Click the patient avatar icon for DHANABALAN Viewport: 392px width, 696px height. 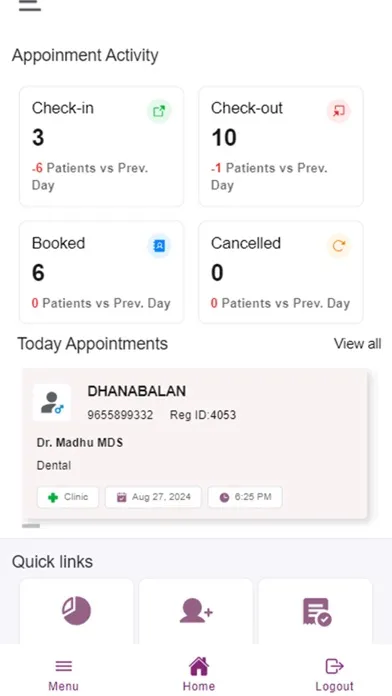[x=52, y=403]
